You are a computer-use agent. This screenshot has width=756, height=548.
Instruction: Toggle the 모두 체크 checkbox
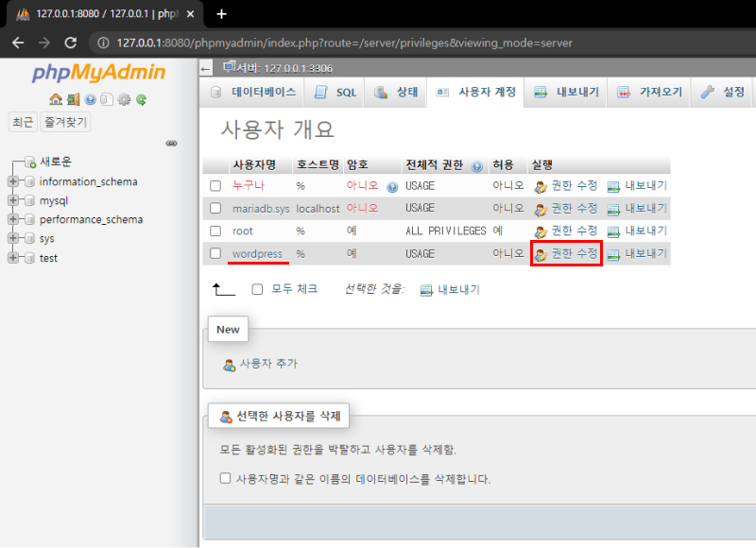(x=257, y=289)
